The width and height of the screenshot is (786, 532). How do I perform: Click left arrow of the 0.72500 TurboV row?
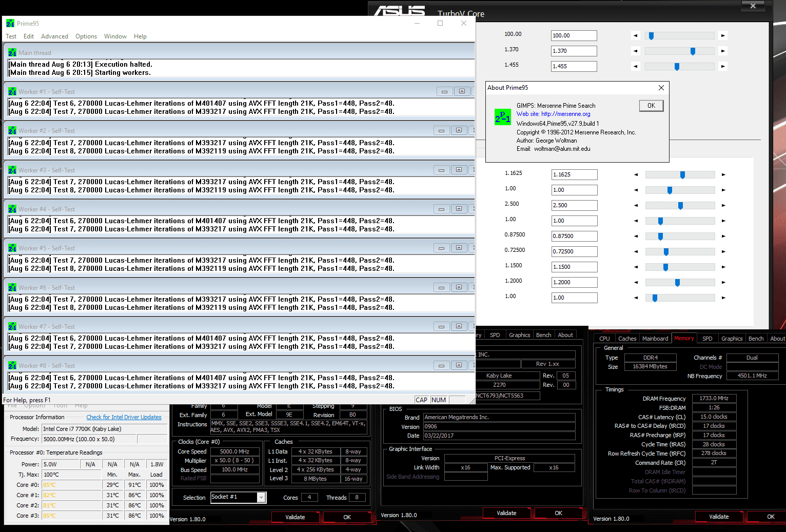point(636,251)
